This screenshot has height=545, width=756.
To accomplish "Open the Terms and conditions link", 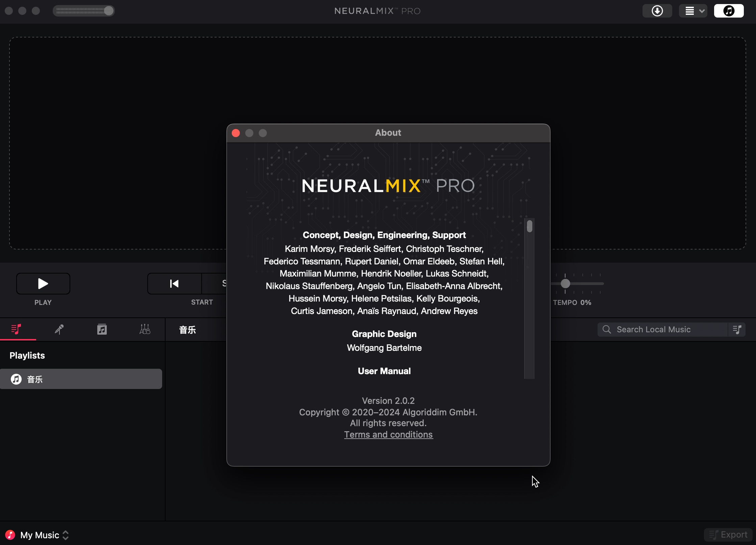I will pyautogui.click(x=388, y=435).
